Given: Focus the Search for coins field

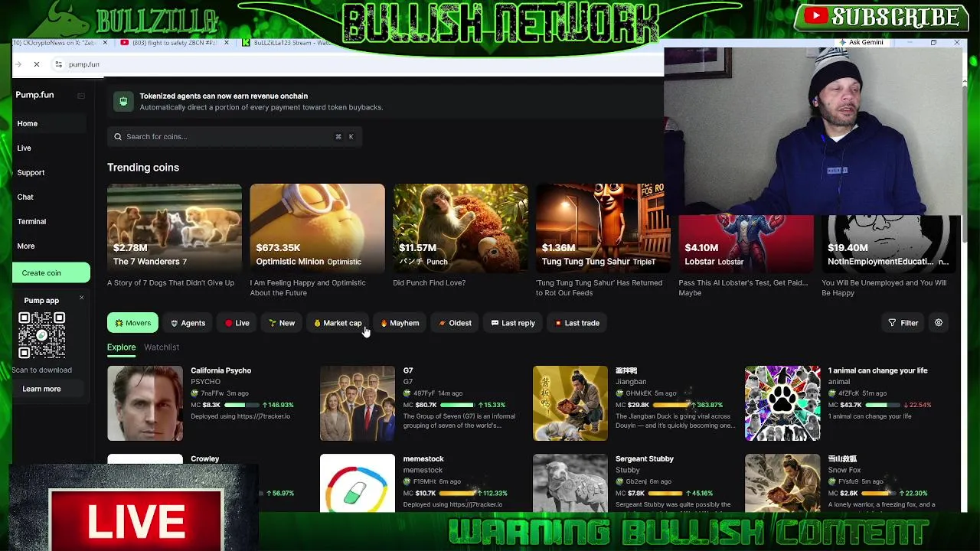Looking at the screenshot, I should coord(234,137).
